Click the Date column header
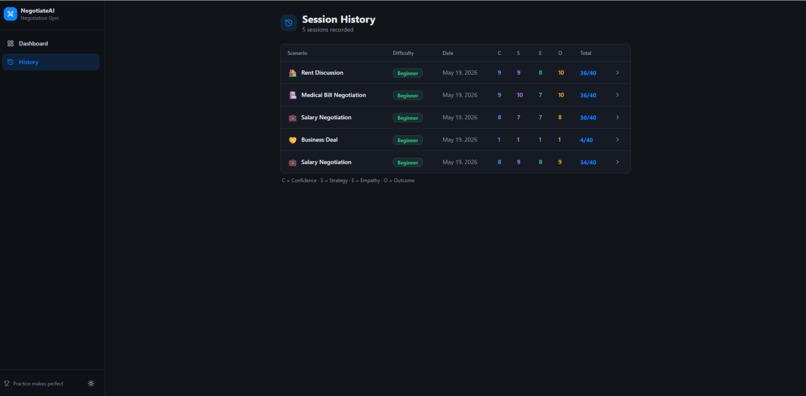The image size is (806, 396). click(x=448, y=53)
